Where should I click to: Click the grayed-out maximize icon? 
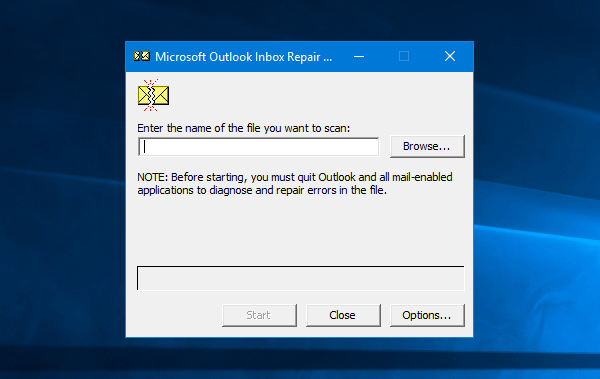(404, 57)
